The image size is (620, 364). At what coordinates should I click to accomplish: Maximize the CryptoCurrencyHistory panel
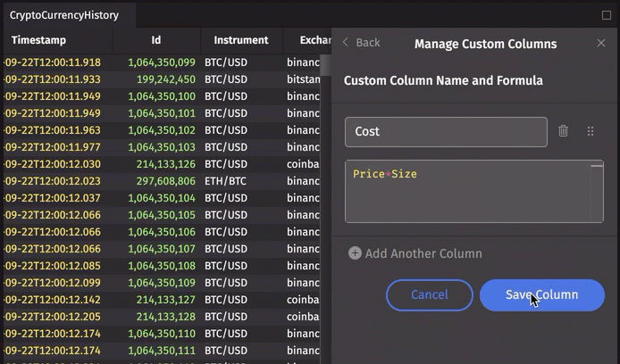[607, 15]
